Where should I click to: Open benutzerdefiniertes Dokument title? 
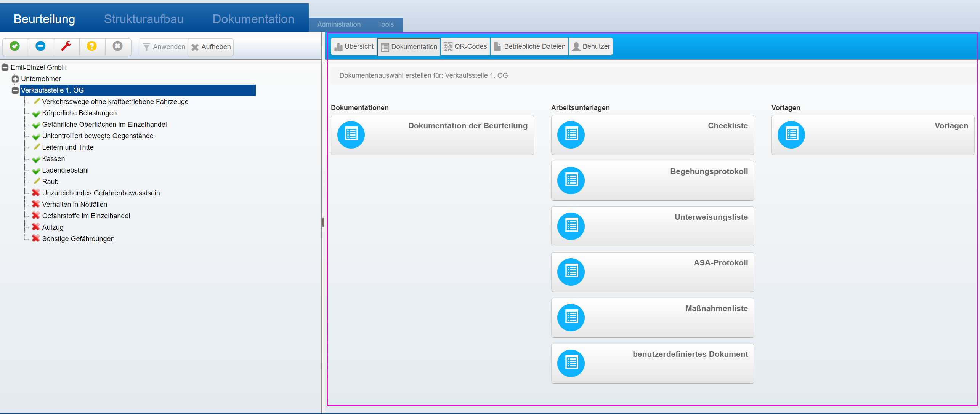(690, 354)
